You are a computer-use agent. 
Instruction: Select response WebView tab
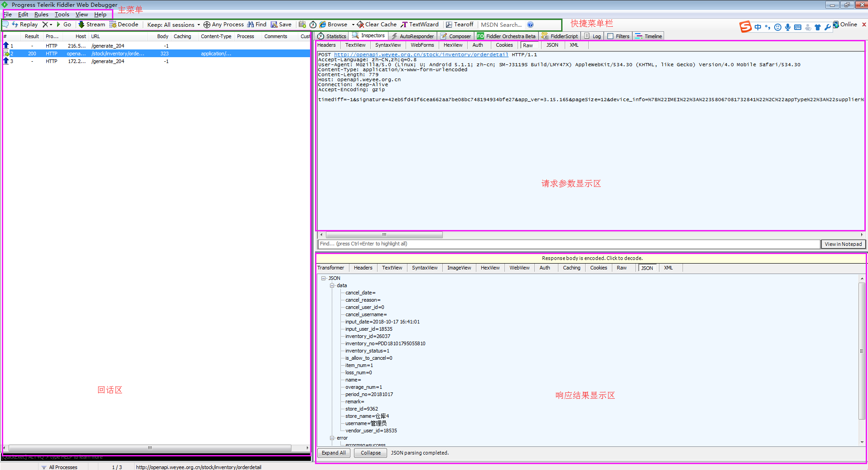[x=519, y=268]
